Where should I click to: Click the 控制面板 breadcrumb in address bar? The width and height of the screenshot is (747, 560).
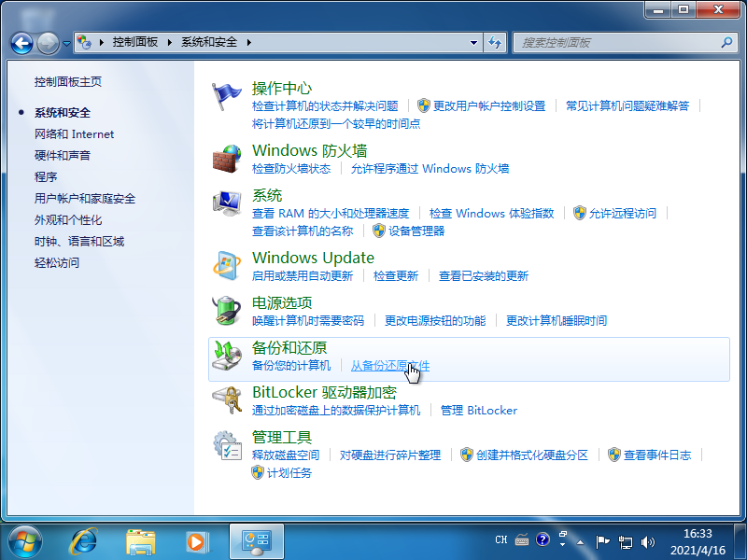[x=135, y=42]
